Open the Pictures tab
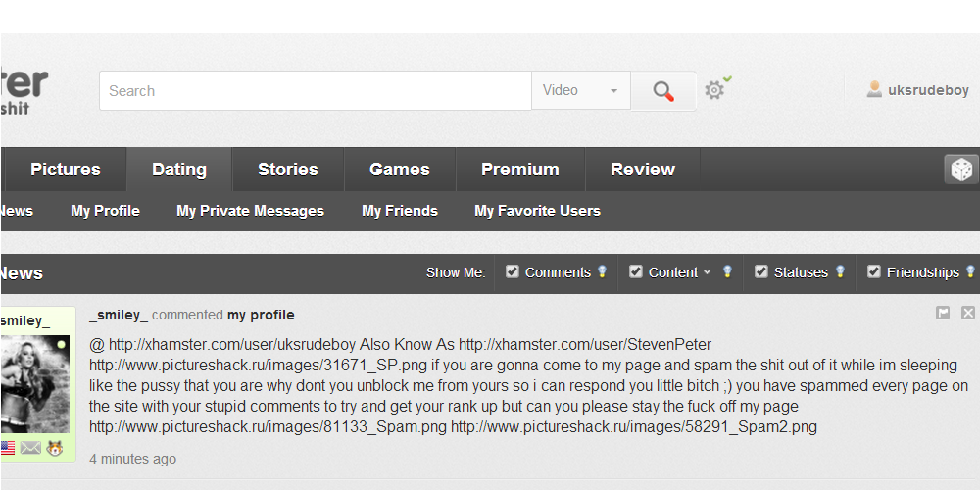The width and height of the screenshot is (980, 490). [66, 170]
